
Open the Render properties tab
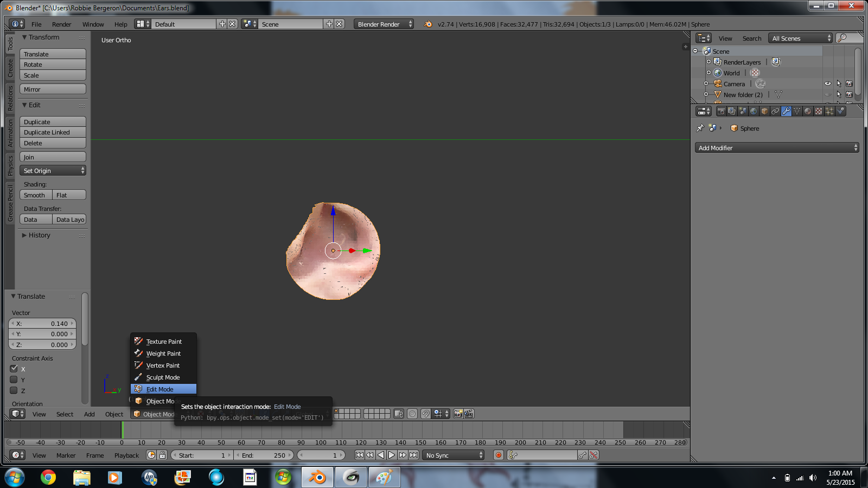[x=721, y=111]
